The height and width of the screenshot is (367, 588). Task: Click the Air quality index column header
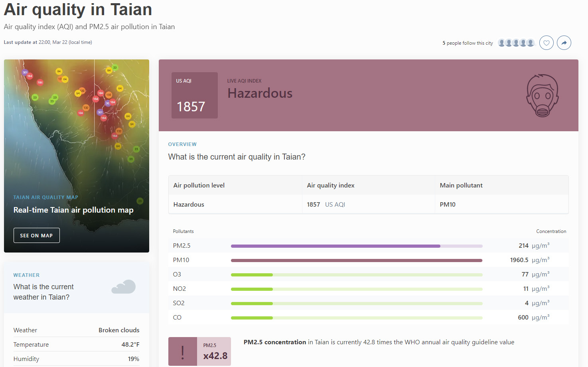point(330,185)
